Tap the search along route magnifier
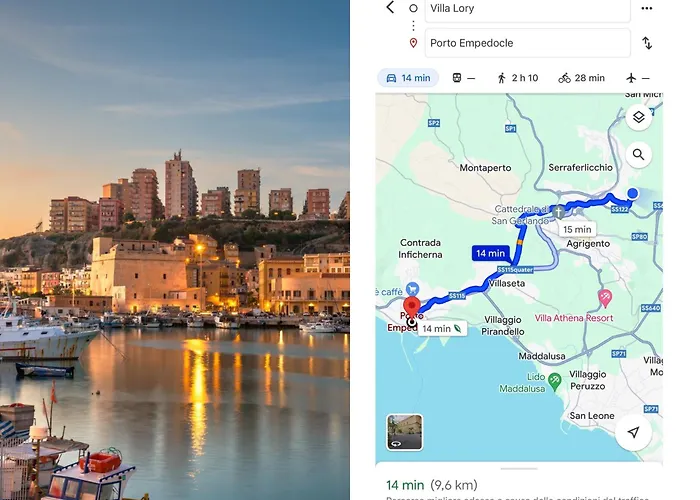Image resolution: width=700 pixels, height=500 pixels. pyautogui.click(x=637, y=155)
